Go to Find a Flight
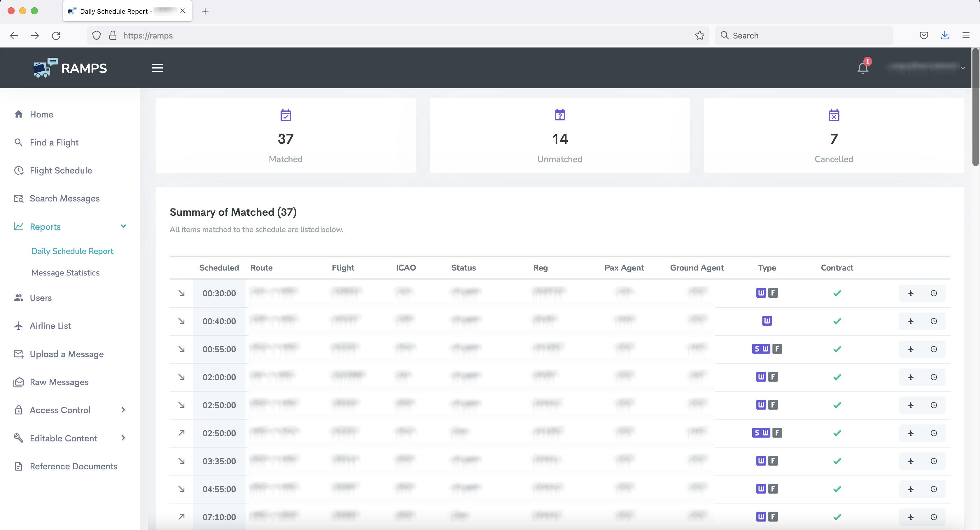 [54, 143]
